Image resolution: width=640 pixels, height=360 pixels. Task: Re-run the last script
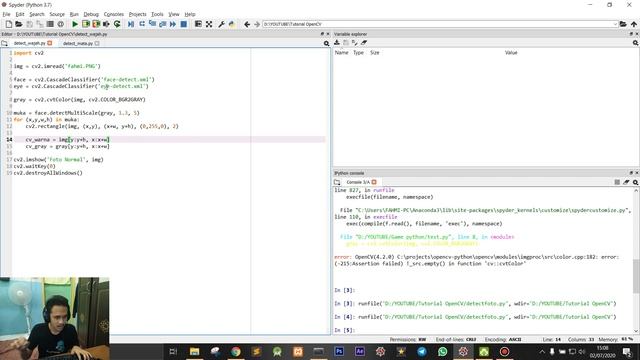click(117, 24)
